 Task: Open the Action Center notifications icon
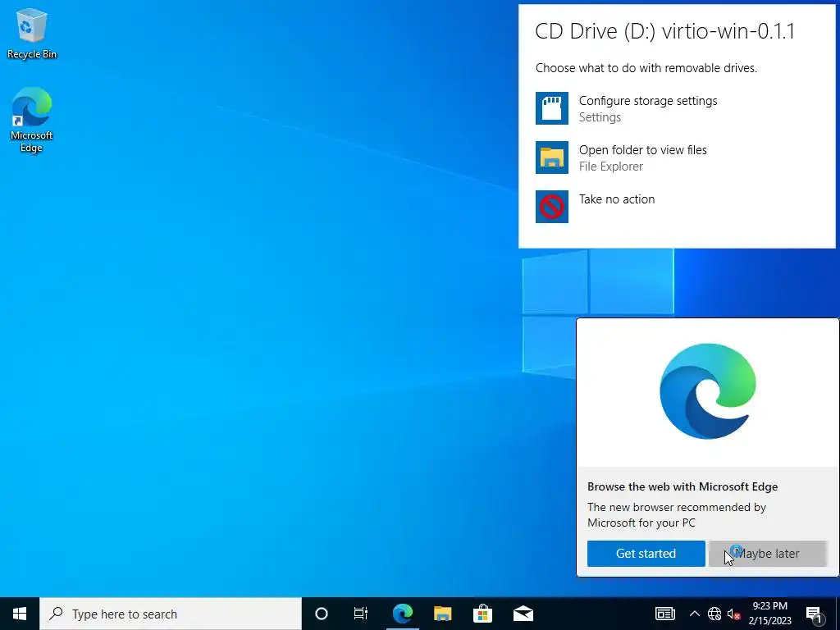point(815,614)
